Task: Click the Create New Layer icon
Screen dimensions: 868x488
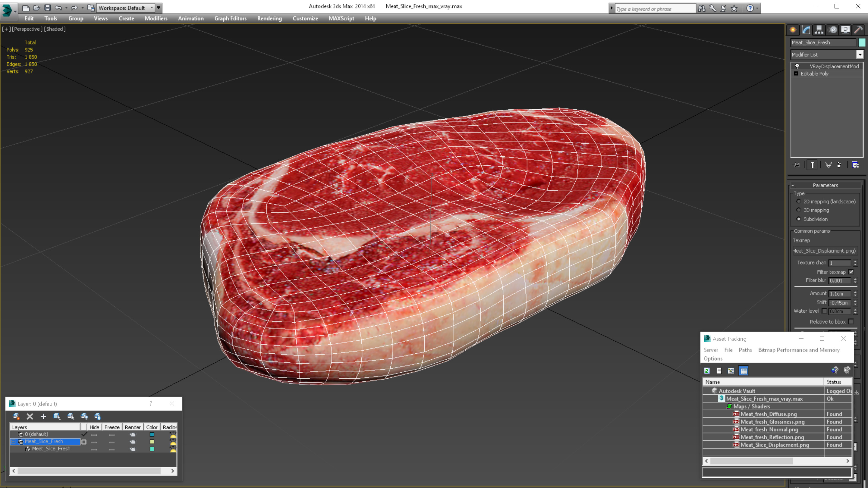Action: pyautogui.click(x=16, y=416)
